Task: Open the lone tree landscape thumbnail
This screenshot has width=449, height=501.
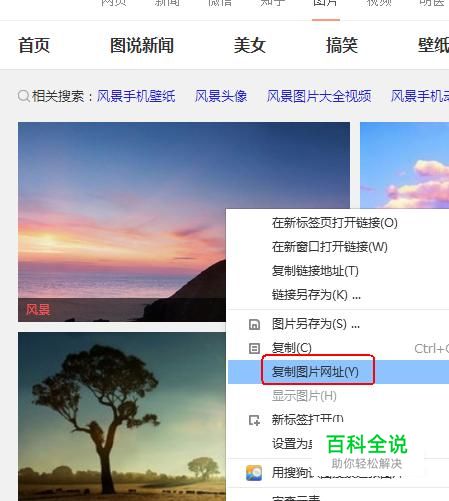Action: (x=122, y=416)
